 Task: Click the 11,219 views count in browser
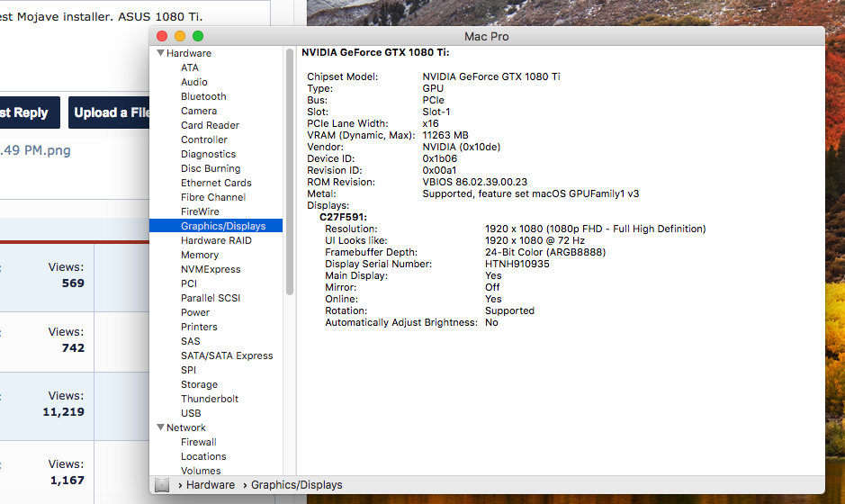point(64,412)
